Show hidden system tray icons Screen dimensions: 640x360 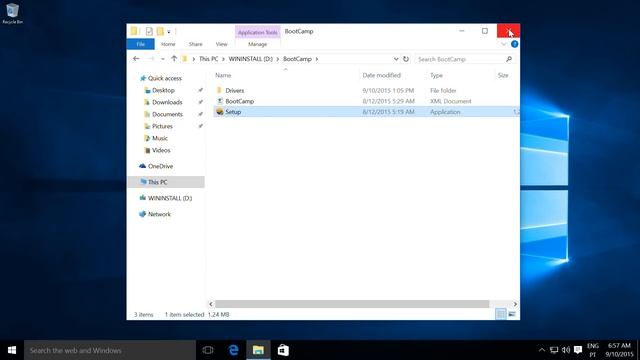point(542,350)
